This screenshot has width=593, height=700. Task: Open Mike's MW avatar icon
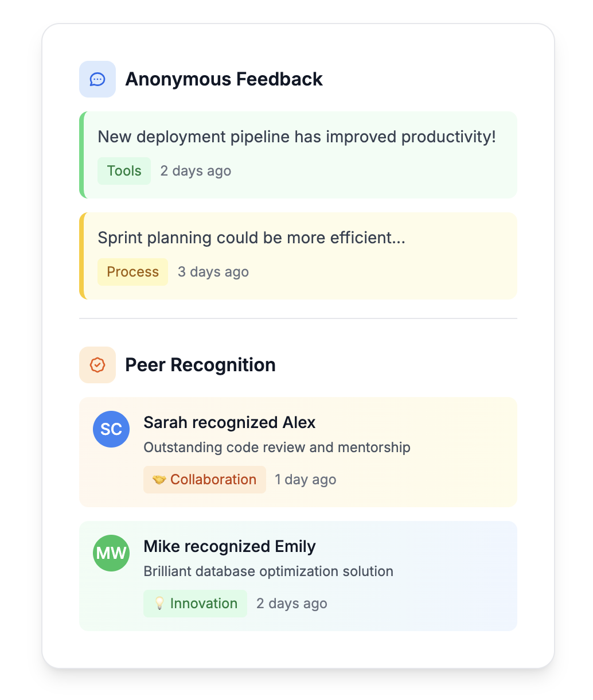point(111,553)
